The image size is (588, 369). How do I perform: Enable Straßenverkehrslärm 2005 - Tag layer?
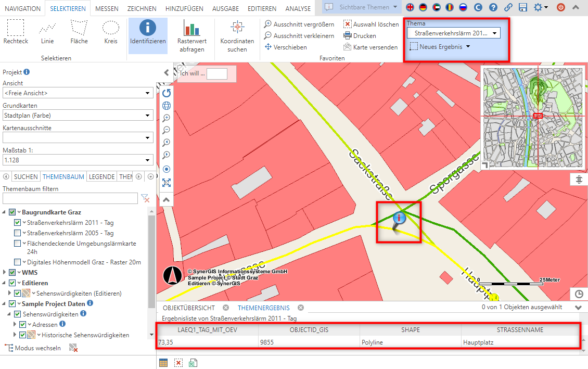[x=18, y=233]
